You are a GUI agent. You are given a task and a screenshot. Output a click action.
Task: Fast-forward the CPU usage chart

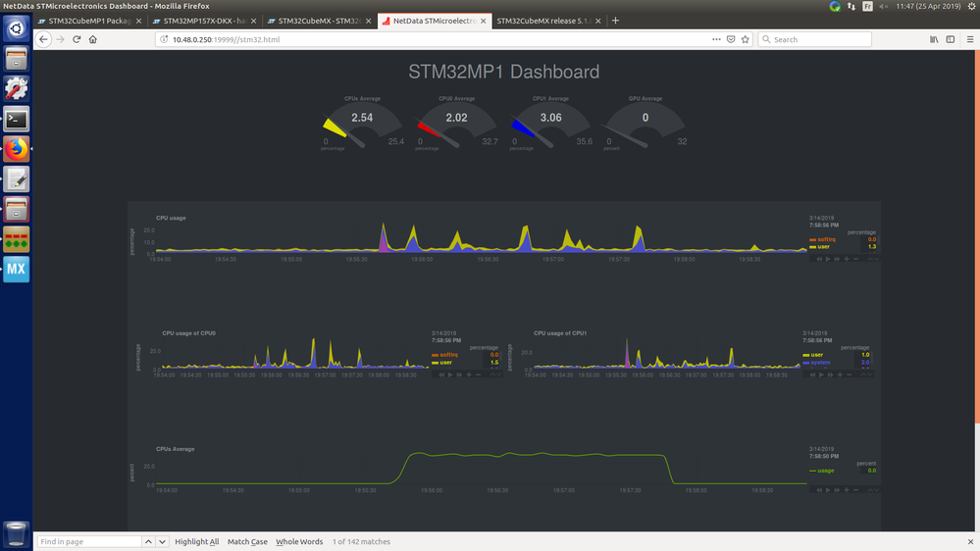(x=837, y=259)
